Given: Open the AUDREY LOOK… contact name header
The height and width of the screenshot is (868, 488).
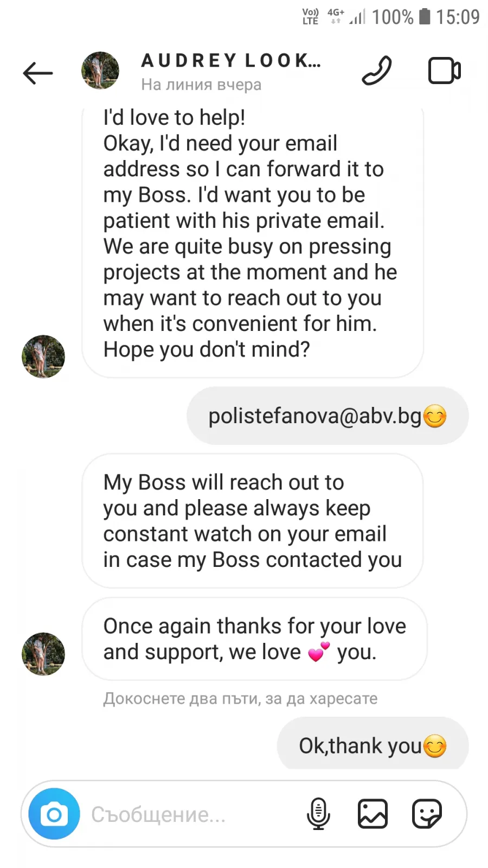Looking at the screenshot, I should pos(231,61).
